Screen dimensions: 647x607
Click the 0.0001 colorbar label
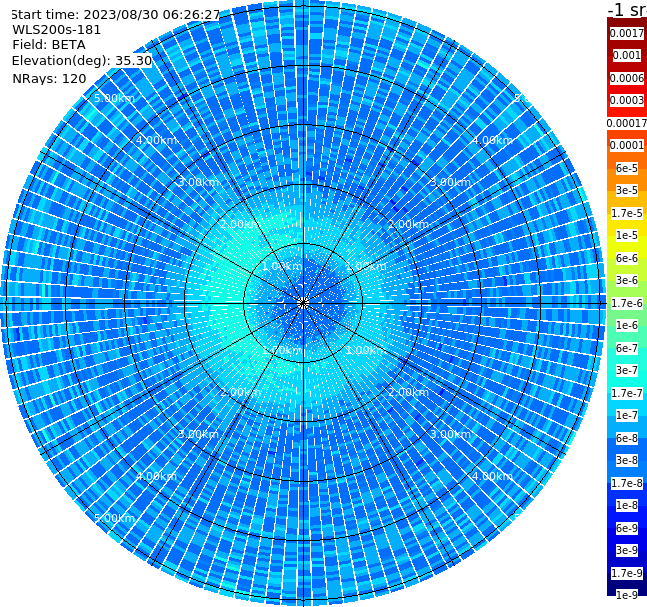[x=627, y=145]
